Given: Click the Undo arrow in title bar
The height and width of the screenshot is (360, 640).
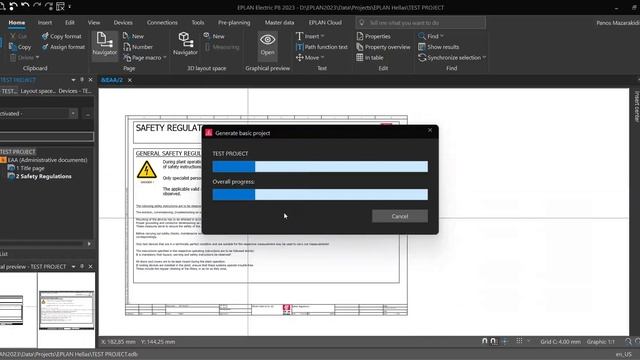Looking at the screenshot, I should coord(25,6).
